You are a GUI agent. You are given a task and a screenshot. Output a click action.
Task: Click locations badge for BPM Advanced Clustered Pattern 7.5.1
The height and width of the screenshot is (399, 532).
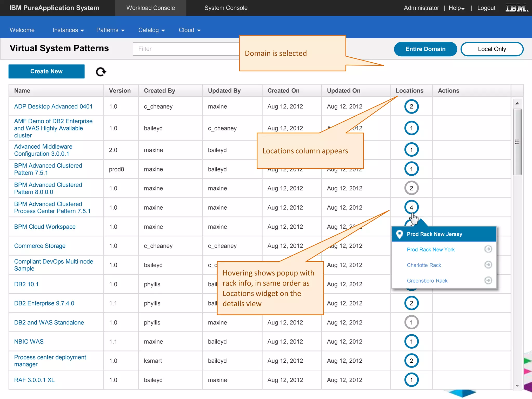[x=411, y=169]
